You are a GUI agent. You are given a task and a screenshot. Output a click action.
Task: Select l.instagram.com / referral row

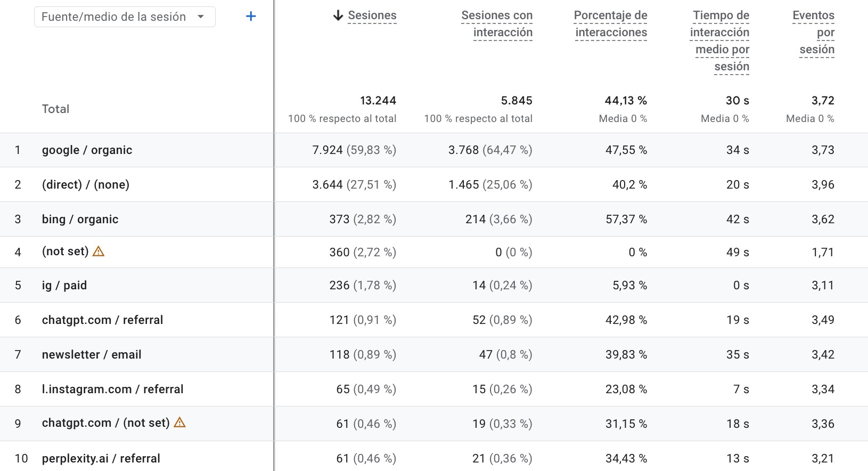pyautogui.click(x=112, y=389)
